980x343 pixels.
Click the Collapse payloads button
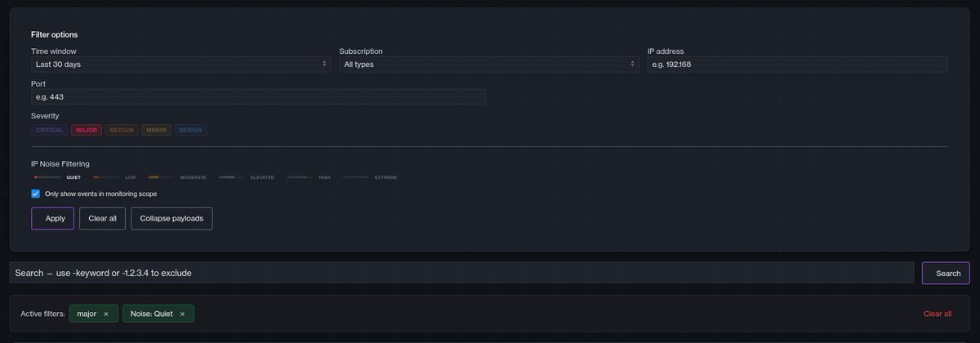171,219
